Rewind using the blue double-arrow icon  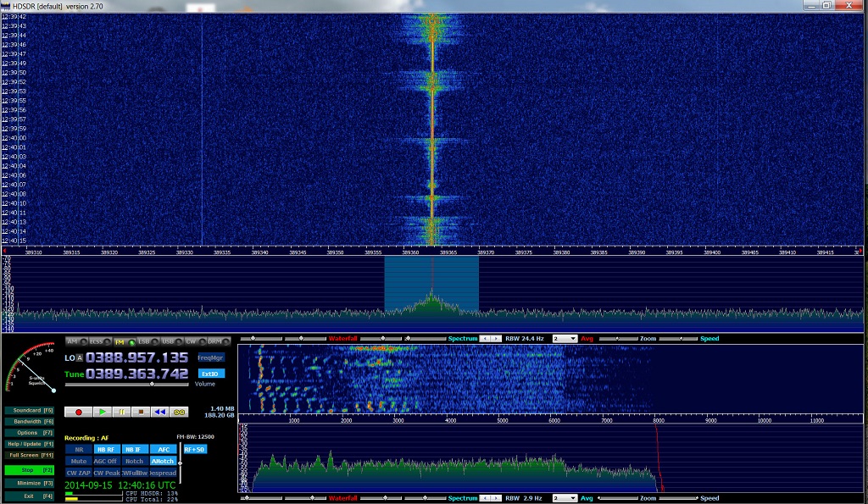click(159, 412)
